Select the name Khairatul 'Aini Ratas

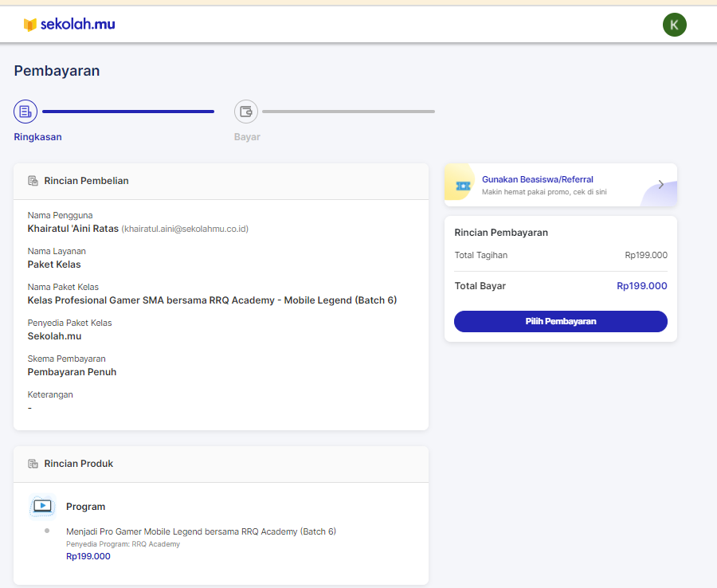73,229
